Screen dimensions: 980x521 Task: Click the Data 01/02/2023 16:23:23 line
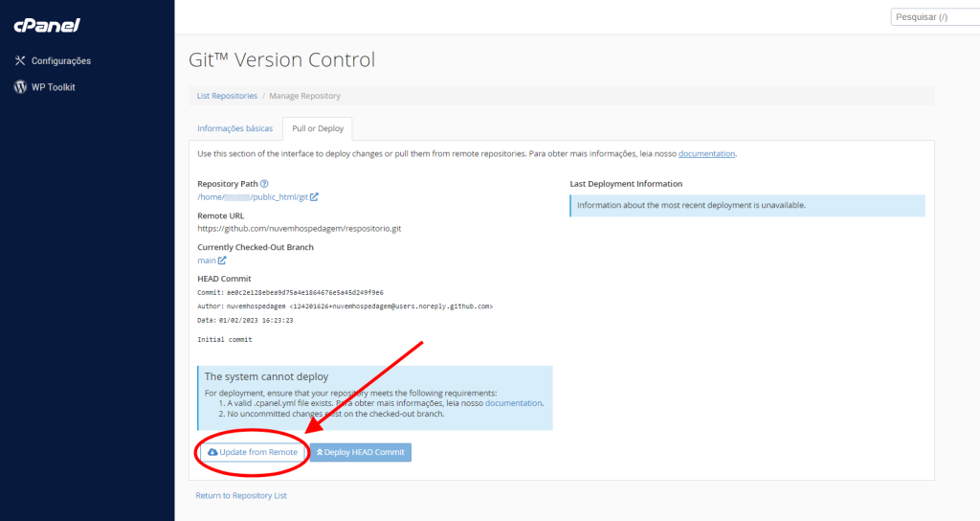(245, 320)
